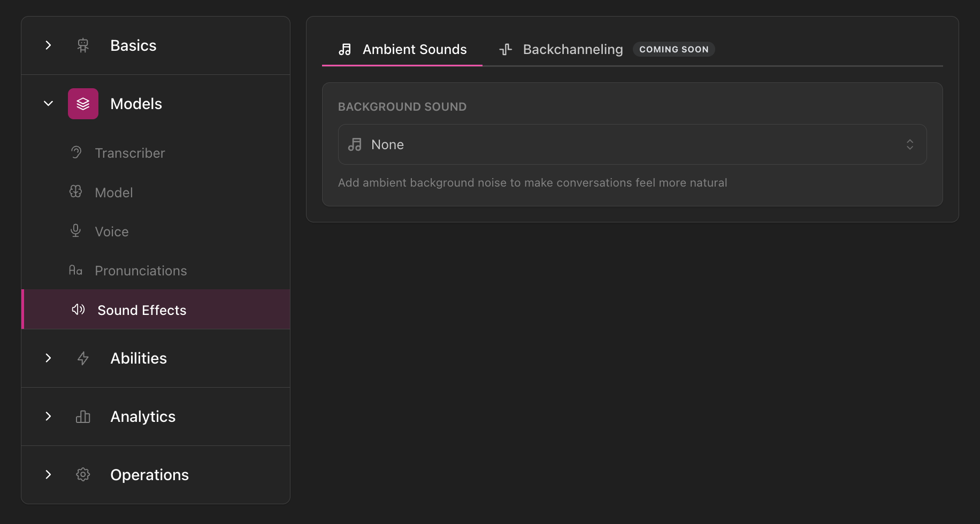The height and width of the screenshot is (524, 980).
Task: Click the Transcriber ear icon
Action: coord(75,152)
